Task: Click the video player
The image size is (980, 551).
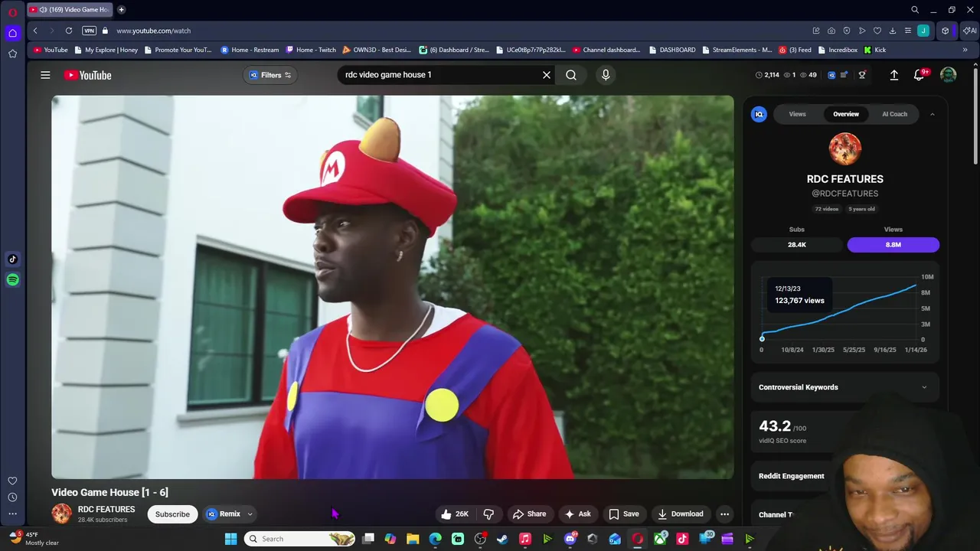Action: pos(392,287)
